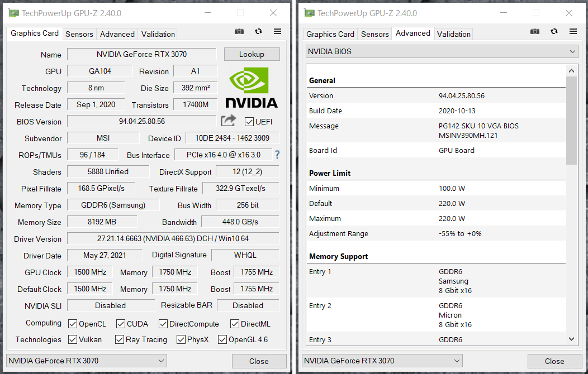Screen dimensions: 588x374
Task: Click the Release Date Sep 1, 2020 field
Action: coord(96,104)
